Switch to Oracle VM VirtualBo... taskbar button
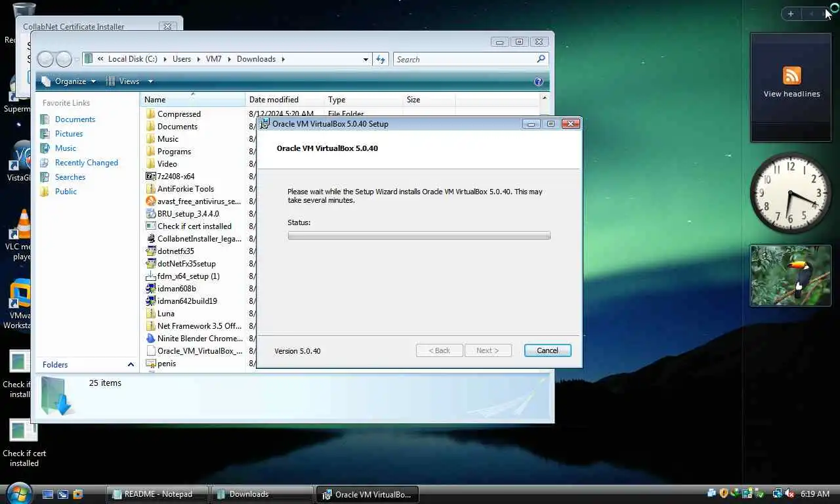The width and height of the screenshot is (840, 504). (x=367, y=494)
